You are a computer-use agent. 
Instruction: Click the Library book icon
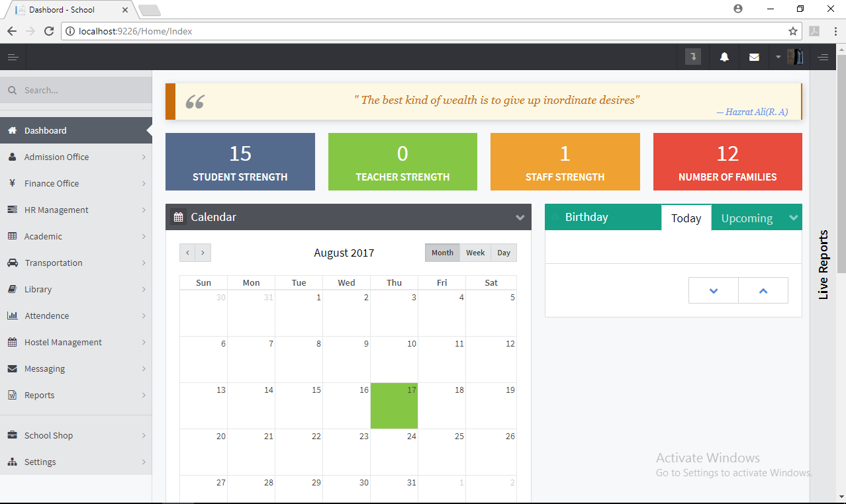pos(12,289)
